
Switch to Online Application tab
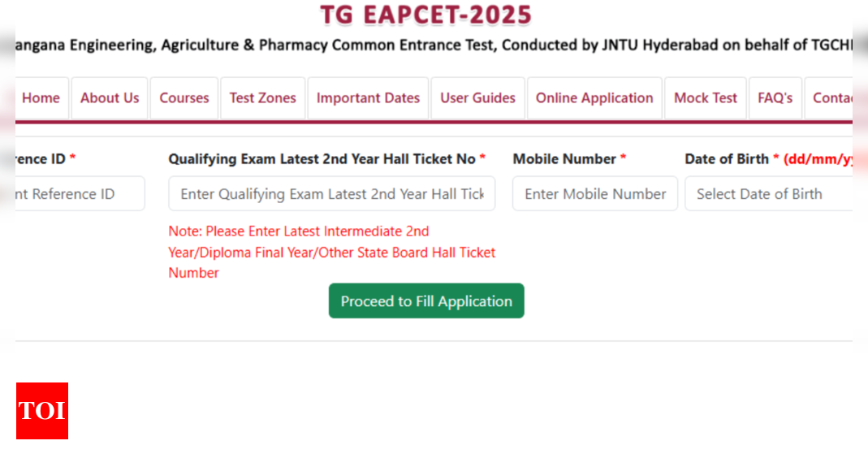(594, 98)
